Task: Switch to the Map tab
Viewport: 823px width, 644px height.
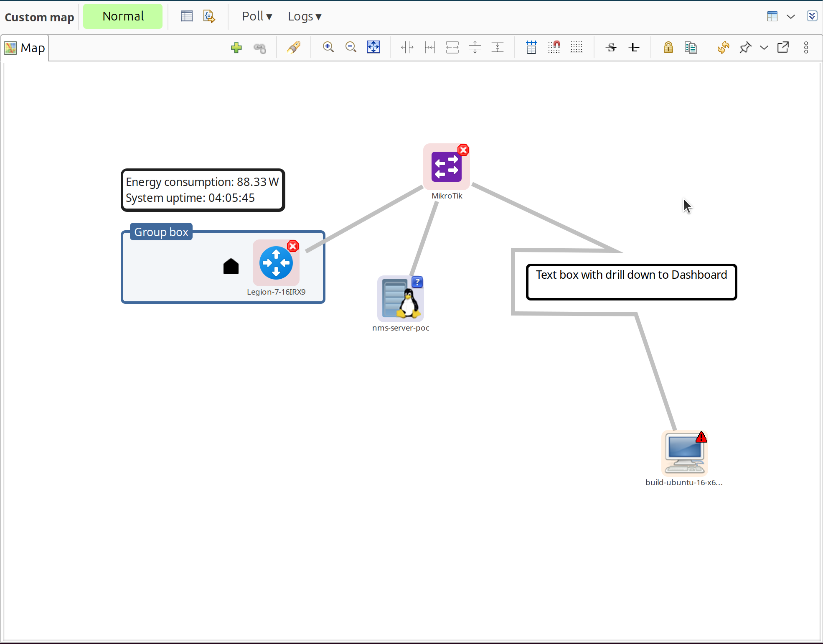Action: pos(25,48)
